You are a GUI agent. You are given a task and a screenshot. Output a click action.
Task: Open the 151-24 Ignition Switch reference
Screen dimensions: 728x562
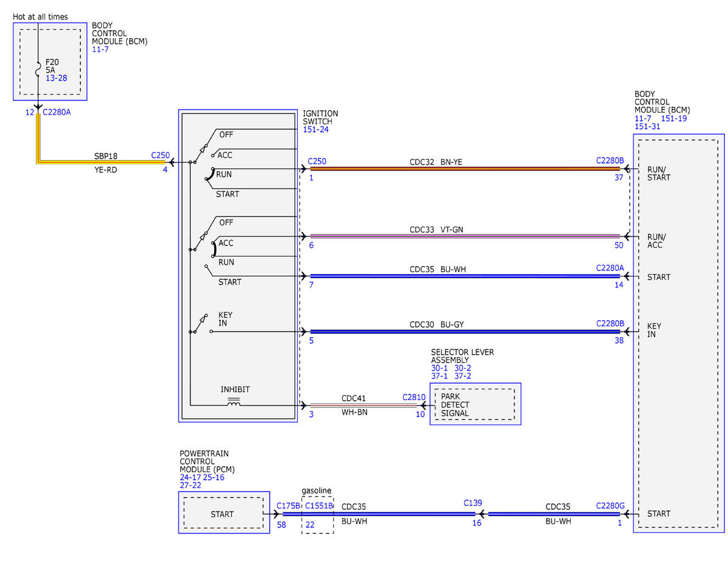point(315,129)
